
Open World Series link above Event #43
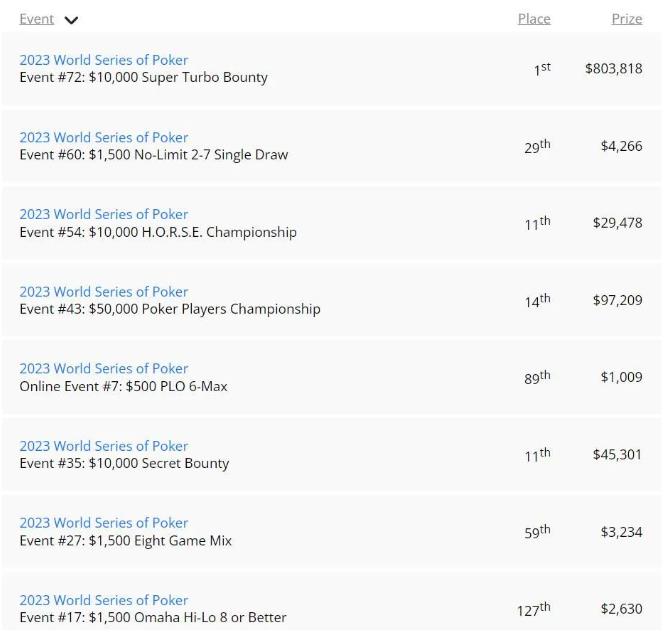pyautogui.click(x=104, y=291)
